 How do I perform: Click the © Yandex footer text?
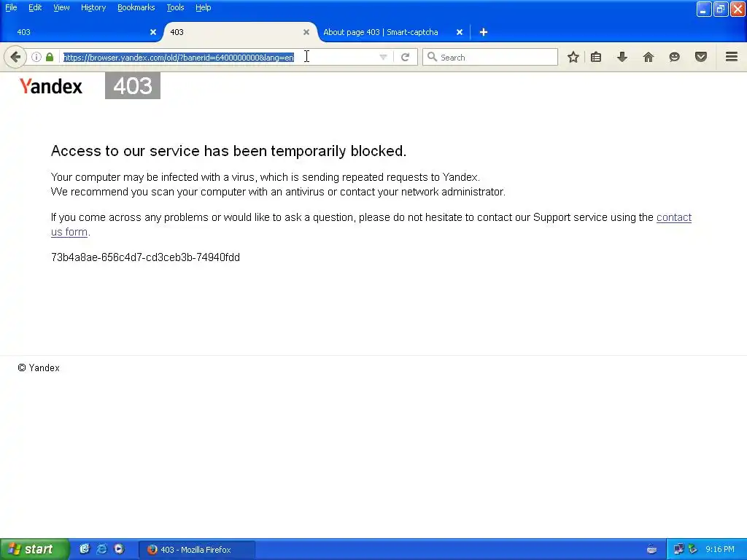coord(39,368)
